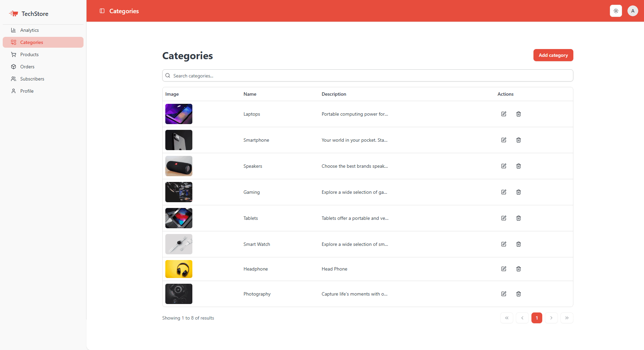Select the Smartphone name cell

click(256, 140)
